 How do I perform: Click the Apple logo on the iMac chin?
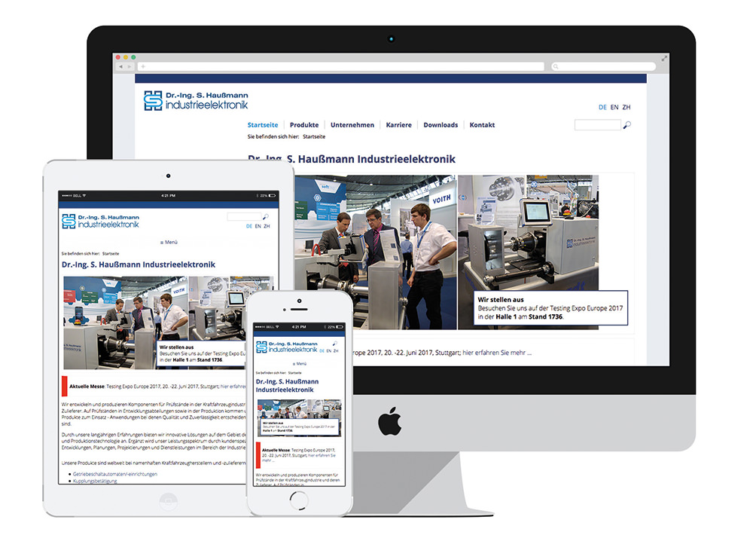click(390, 420)
